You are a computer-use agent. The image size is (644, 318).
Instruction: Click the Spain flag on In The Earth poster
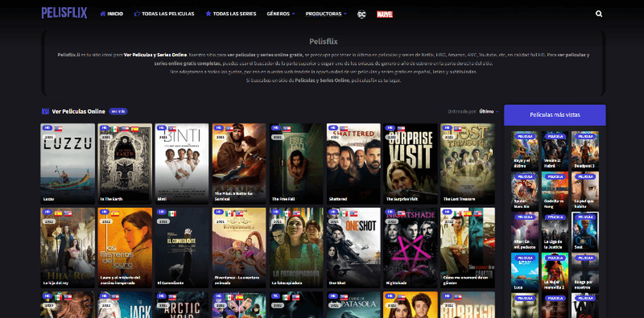click(135, 129)
